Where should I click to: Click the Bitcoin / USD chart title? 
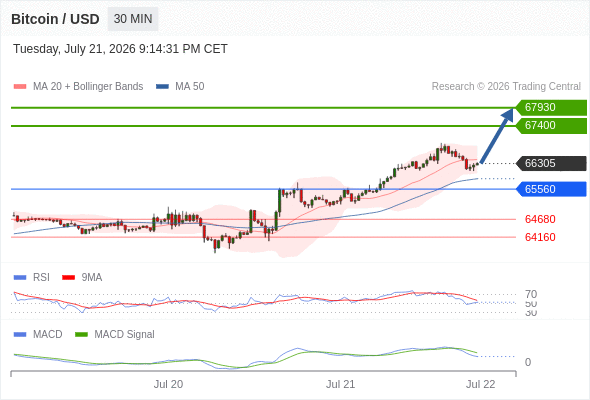[55, 19]
